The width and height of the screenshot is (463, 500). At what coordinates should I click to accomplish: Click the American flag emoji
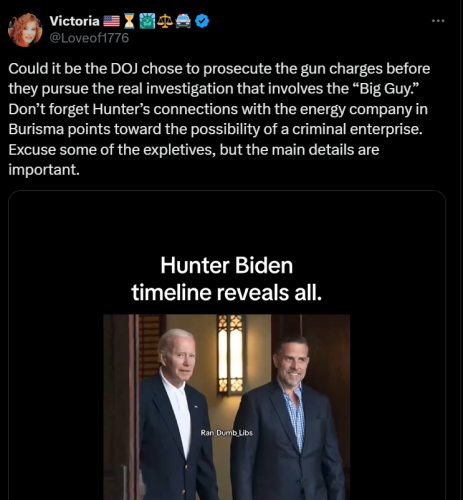click(x=111, y=21)
